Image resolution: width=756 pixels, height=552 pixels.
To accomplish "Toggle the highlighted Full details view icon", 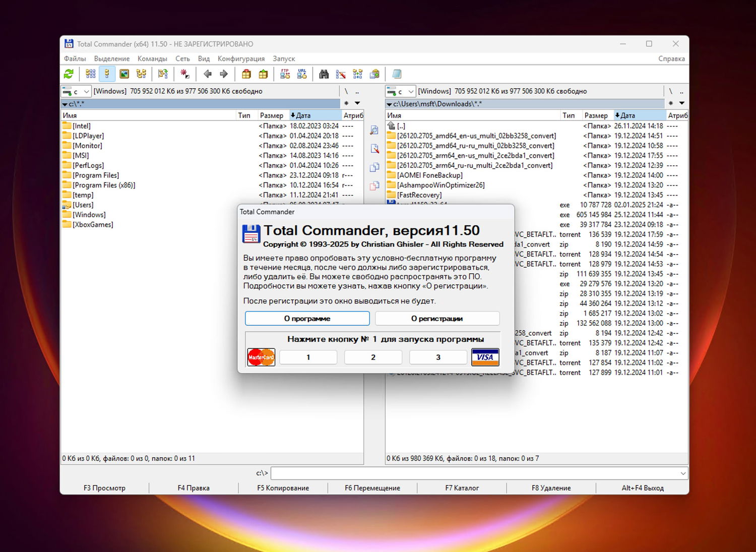I will 107,74.
